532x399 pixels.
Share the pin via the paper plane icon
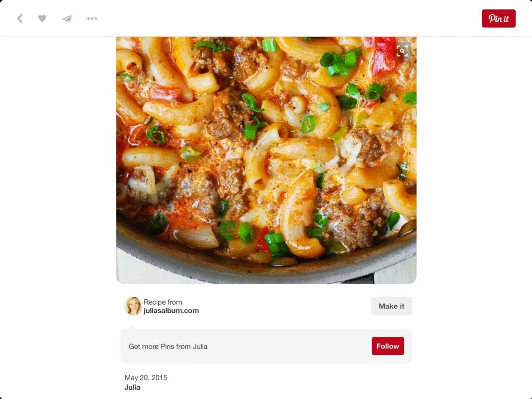pos(66,18)
